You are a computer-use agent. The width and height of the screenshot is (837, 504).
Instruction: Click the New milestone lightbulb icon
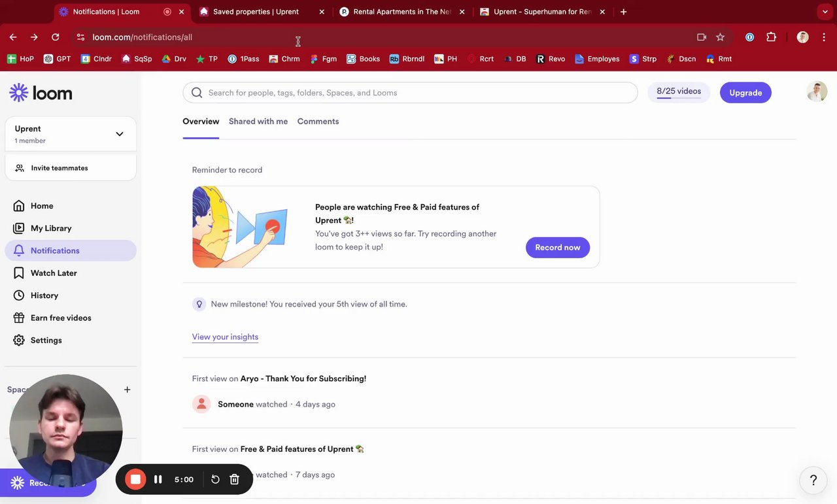coord(199,304)
